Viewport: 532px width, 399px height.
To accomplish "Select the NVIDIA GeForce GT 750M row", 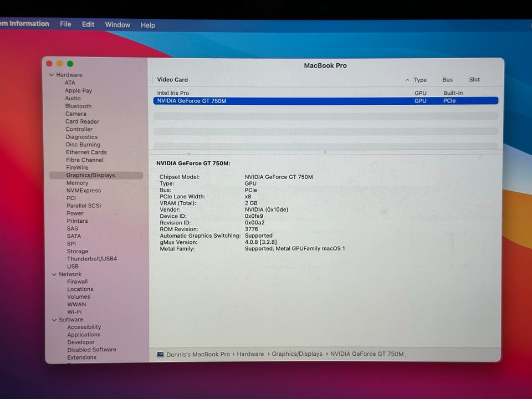I will (x=326, y=101).
